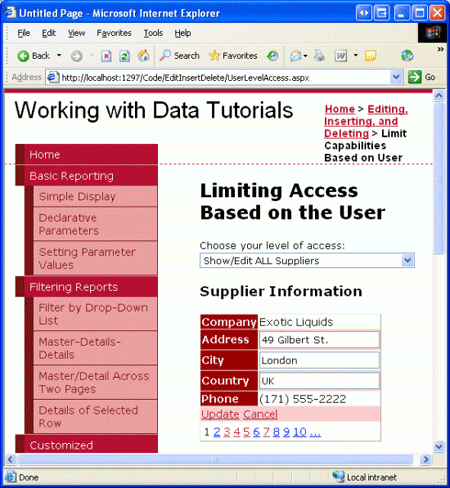Screen dimensions: 450x488
Task: Click the Mail envelope icon
Action: pos(295,56)
